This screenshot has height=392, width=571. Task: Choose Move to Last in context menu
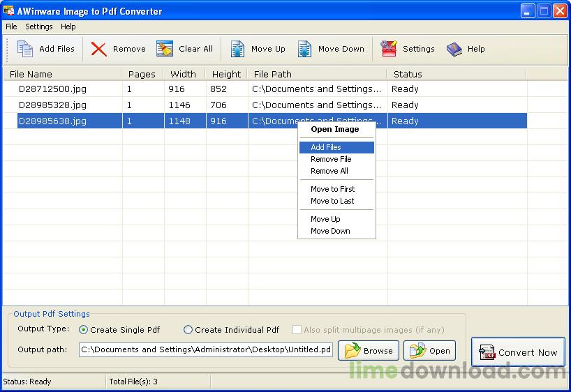coord(337,201)
